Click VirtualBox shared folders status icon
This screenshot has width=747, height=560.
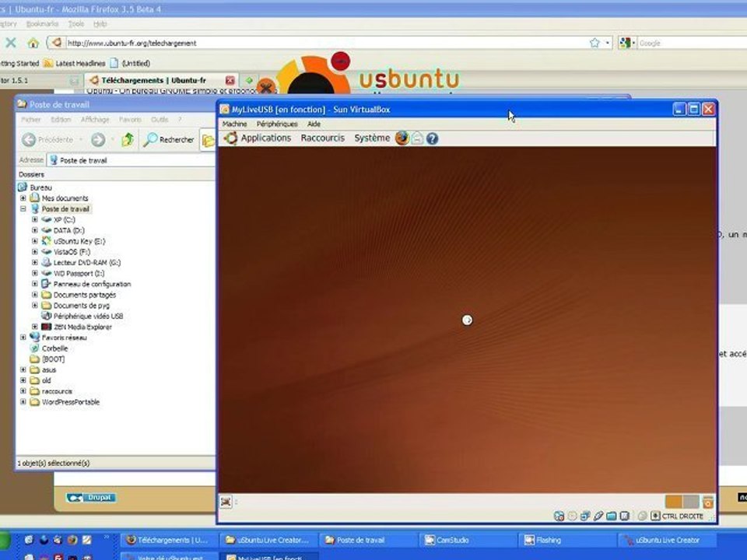(612, 516)
